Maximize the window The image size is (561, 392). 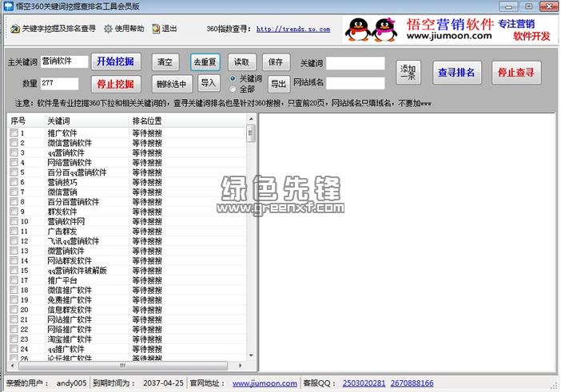528,6
